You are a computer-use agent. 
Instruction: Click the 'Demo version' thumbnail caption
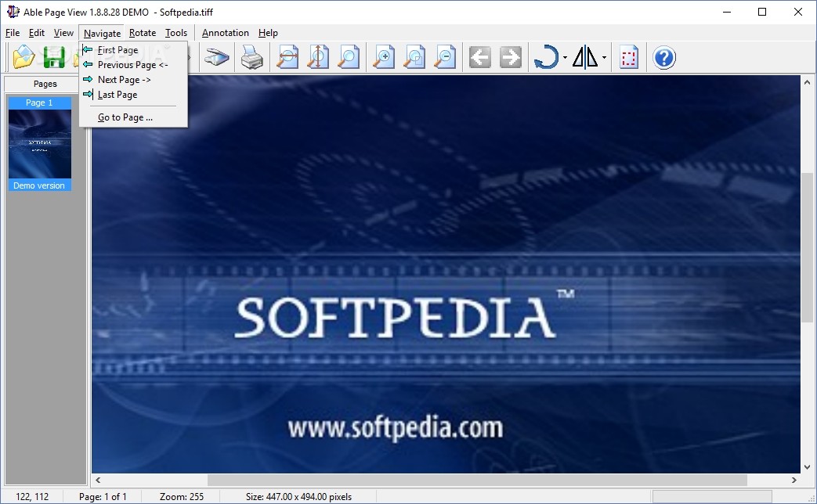39,185
